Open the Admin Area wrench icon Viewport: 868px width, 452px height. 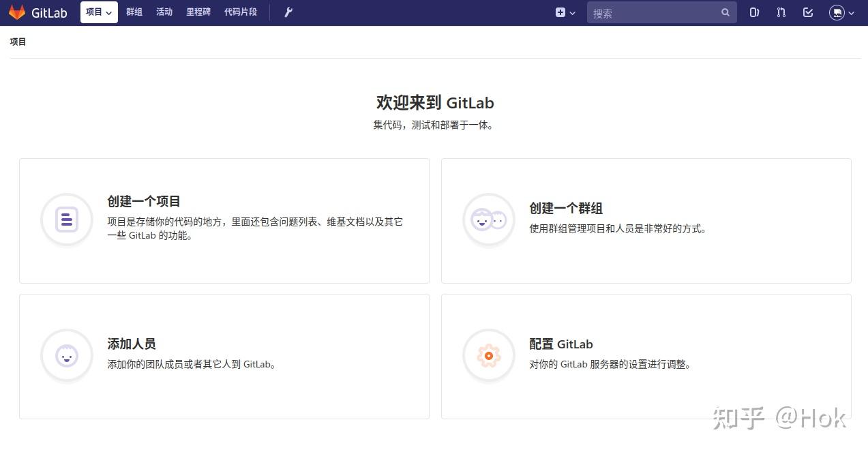[x=288, y=12]
